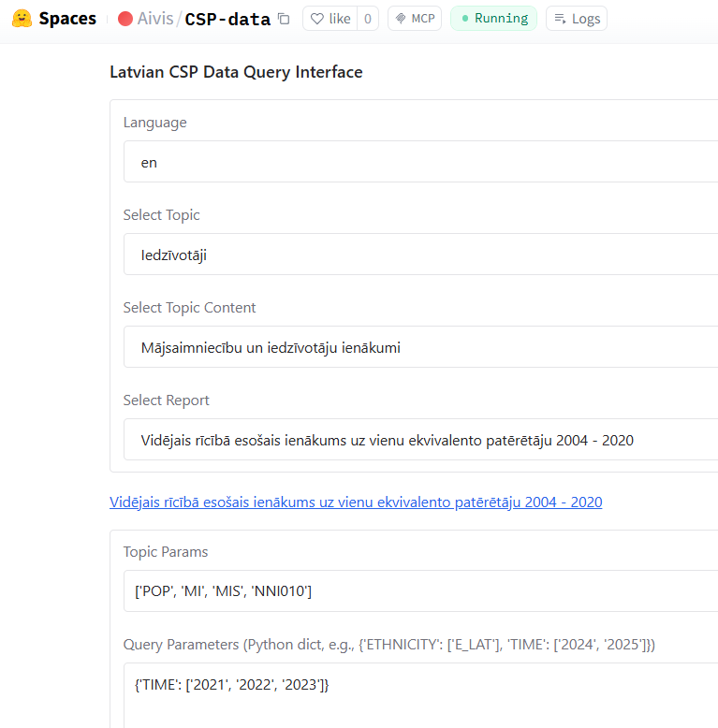Image resolution: width=718 pixels, height=728 pixels.
Task: View the like count number
Action: tap(368, 19)
